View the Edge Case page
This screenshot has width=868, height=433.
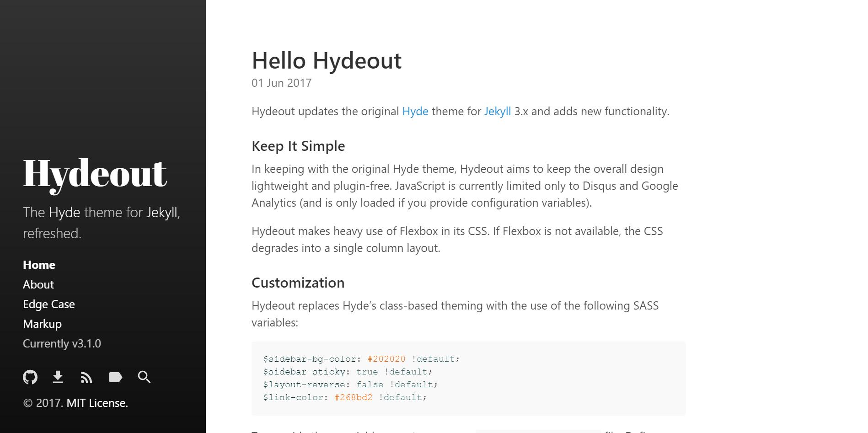[49, 304]
